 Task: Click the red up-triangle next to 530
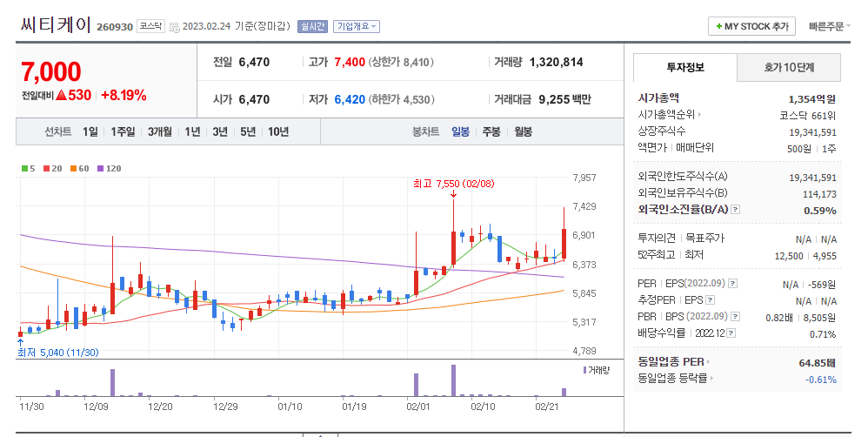[61, 95]
